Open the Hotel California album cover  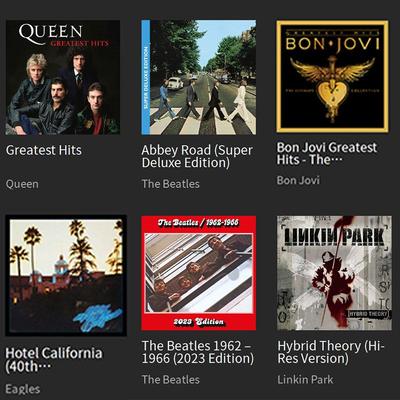pyautogui.click(x=66, y=275)
